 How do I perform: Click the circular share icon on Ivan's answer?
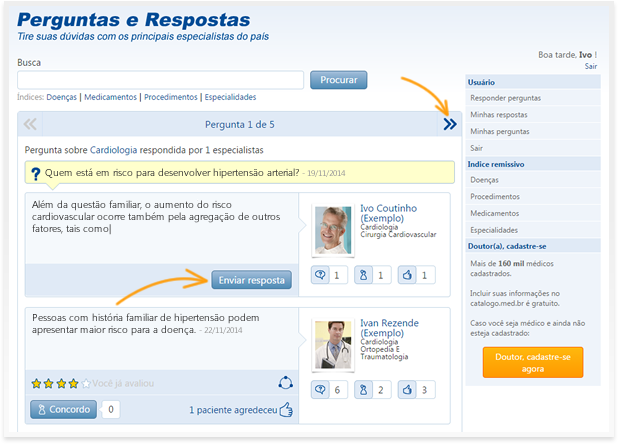(x=285, y=383)
